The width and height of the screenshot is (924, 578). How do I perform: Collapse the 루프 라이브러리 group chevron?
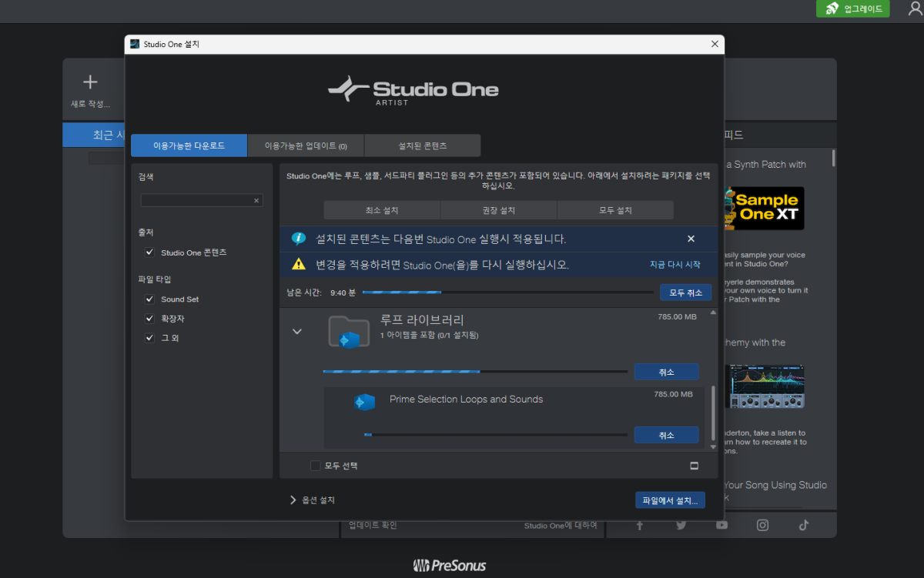tap(297, 331)
